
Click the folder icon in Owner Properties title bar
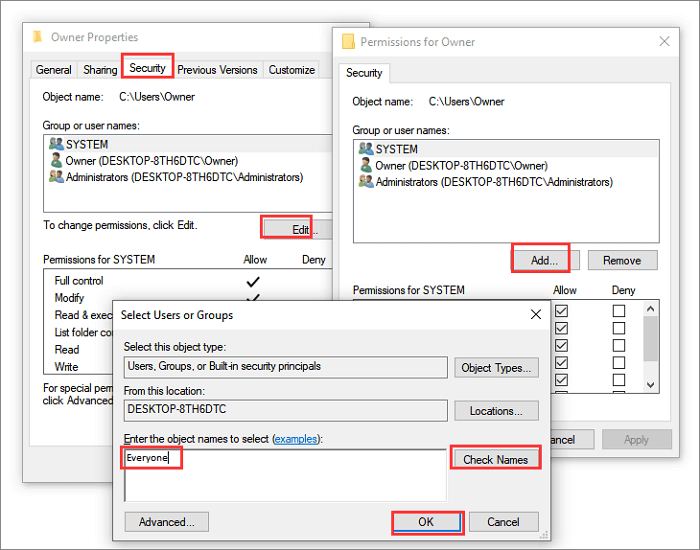point(38,37)
